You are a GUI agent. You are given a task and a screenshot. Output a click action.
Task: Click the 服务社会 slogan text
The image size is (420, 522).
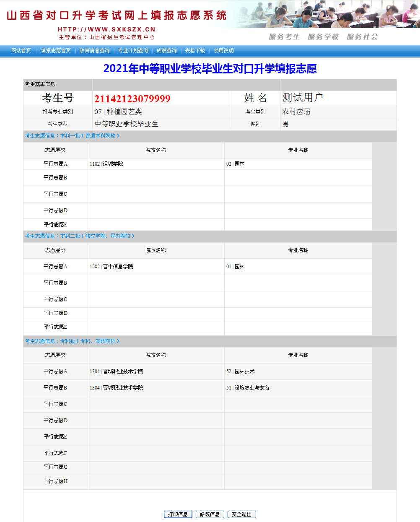(x=363, y=37)
